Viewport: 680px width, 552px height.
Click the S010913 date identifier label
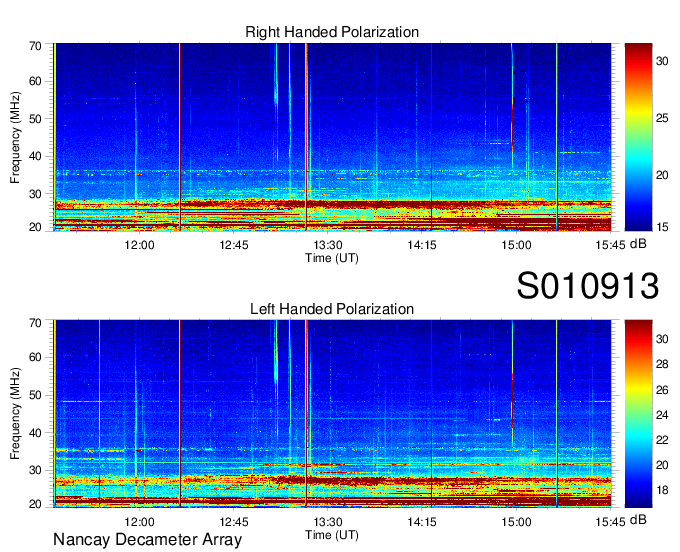[588, 285]
